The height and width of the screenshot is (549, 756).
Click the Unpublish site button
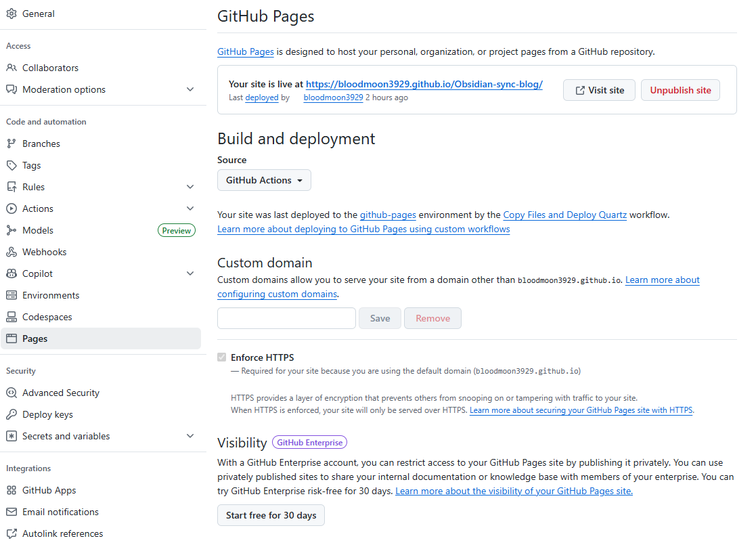(x=680, y=90)
